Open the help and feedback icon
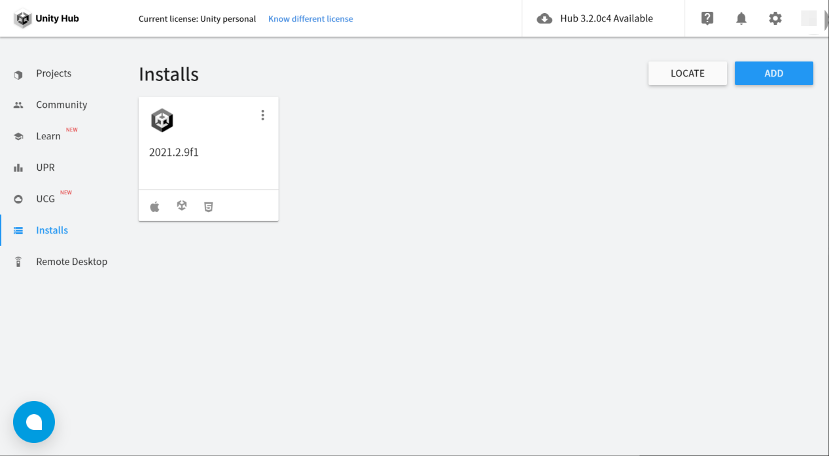This screenshot has height=456, width=830. point(708,18)
